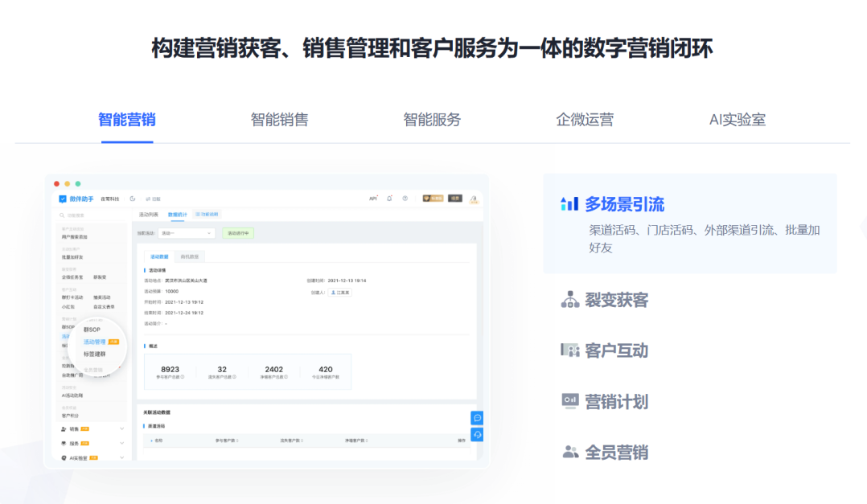Click the 营销计划 monitor icon
867x504 pixels.
click(x=569, y=400)
